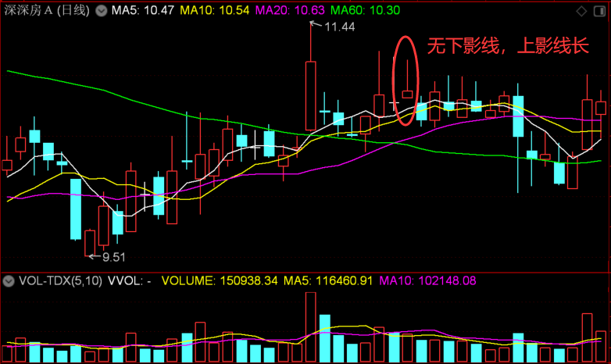Select the volume MA5: 116460.91 label

327,281
